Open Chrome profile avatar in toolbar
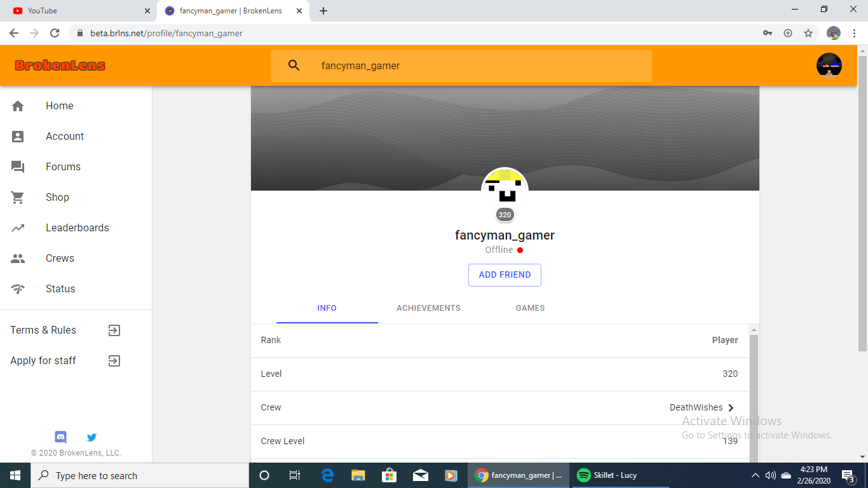Viewport: 868px width, 488px height. [x=834, y=33]
